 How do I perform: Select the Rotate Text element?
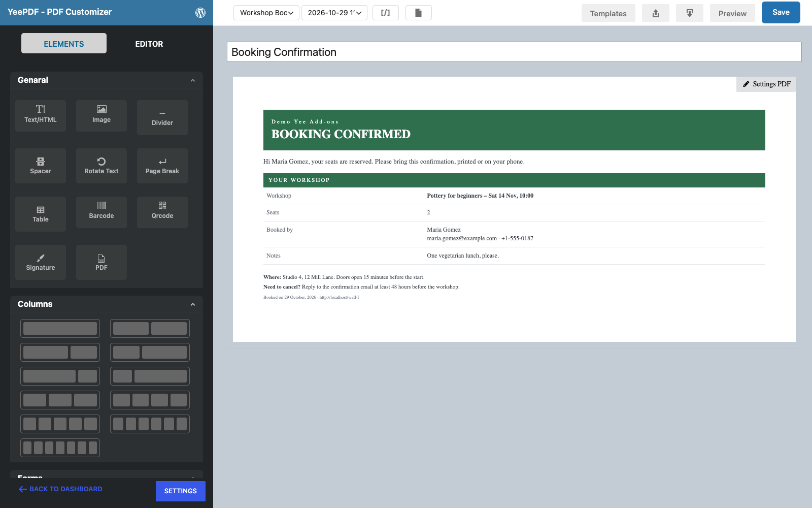pos(101,166)
